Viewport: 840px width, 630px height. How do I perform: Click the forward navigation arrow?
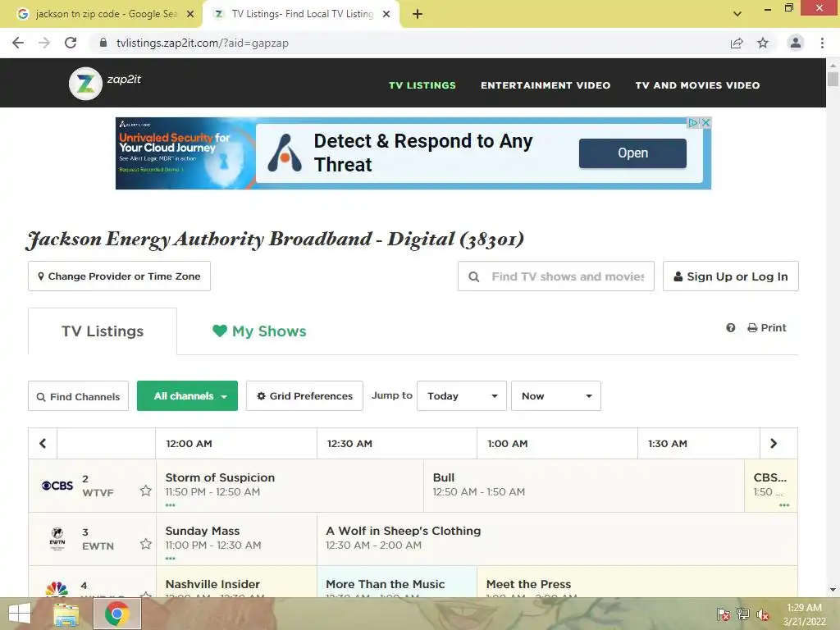coord(44,43)
